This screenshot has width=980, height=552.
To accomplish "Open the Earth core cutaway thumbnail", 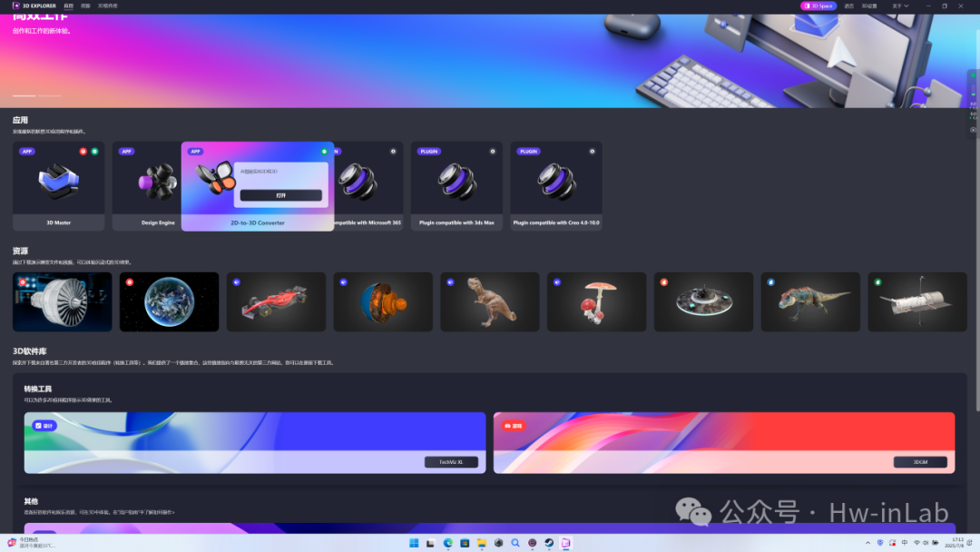I will point(383,301).
